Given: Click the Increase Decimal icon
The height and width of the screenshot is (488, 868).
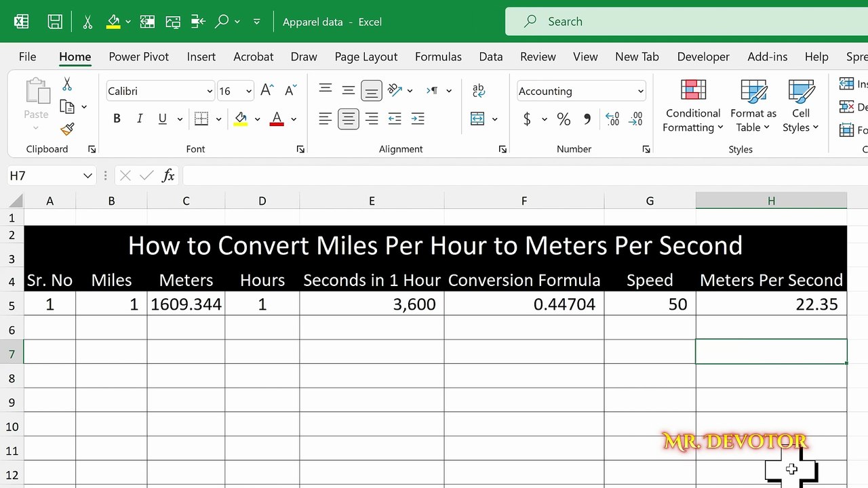Looking at the screenshot, I should pos(612,119).
